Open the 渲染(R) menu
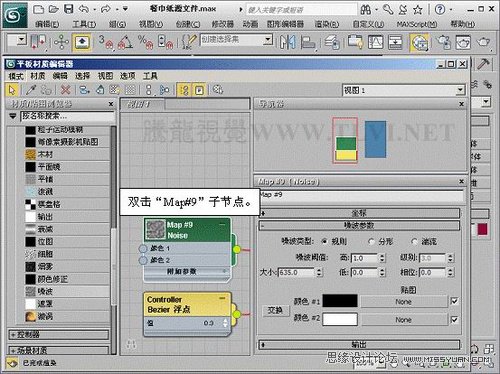Viewport: 500px width, 374px height. click(327, 24)
